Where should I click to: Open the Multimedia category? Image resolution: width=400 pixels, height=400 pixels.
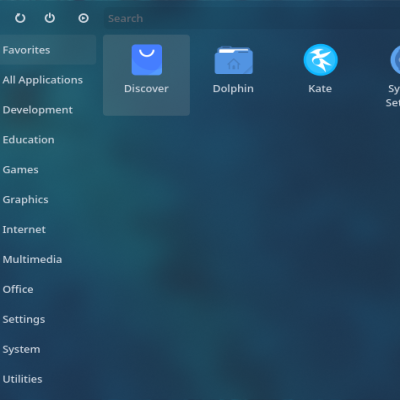pyautogui.click(x=48, y=259)
